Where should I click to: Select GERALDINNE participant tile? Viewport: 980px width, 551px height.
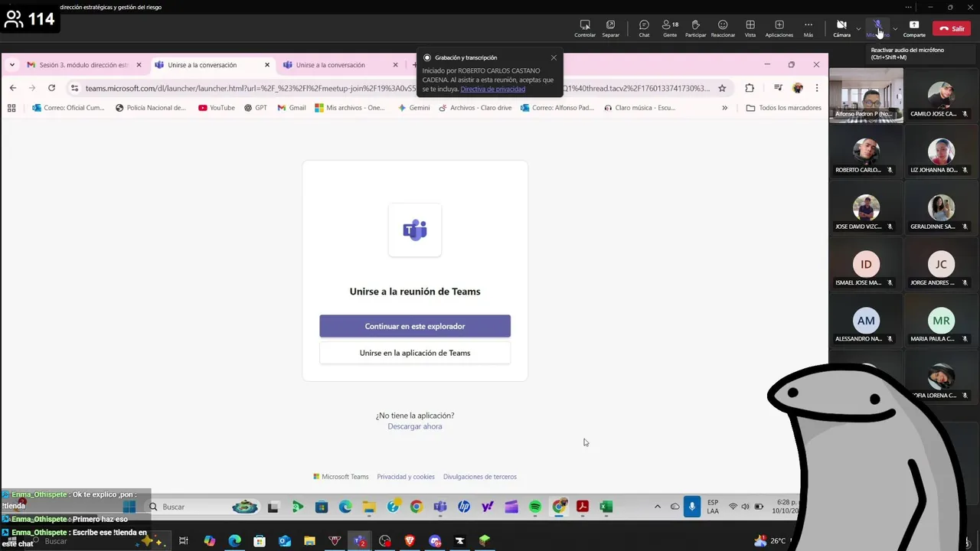[x=941, y=208]
